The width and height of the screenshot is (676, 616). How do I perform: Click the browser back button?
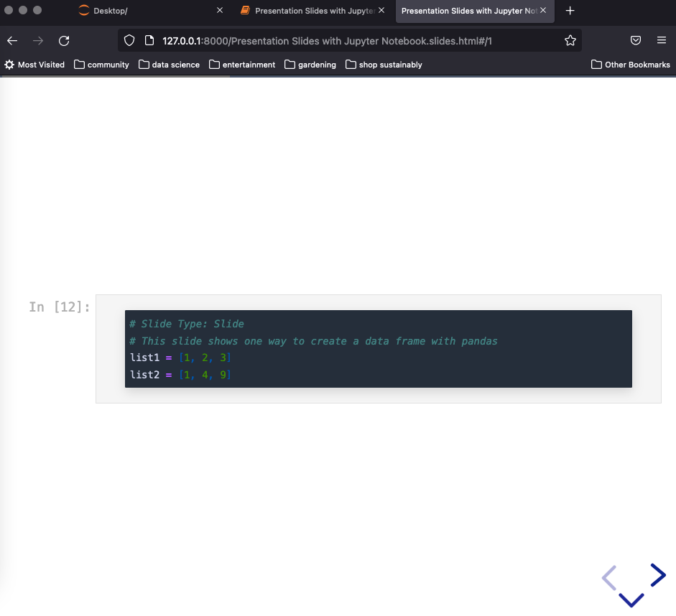pos(12,40)
